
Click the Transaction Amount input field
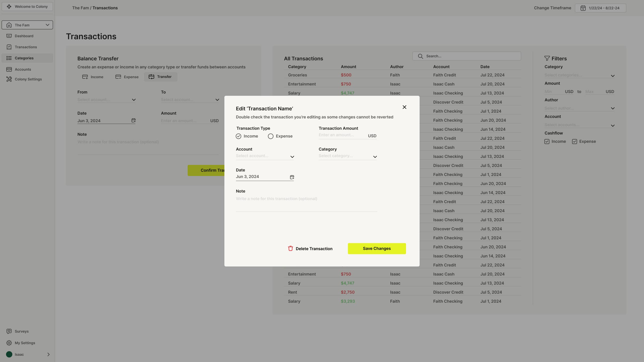coord(342,135)
